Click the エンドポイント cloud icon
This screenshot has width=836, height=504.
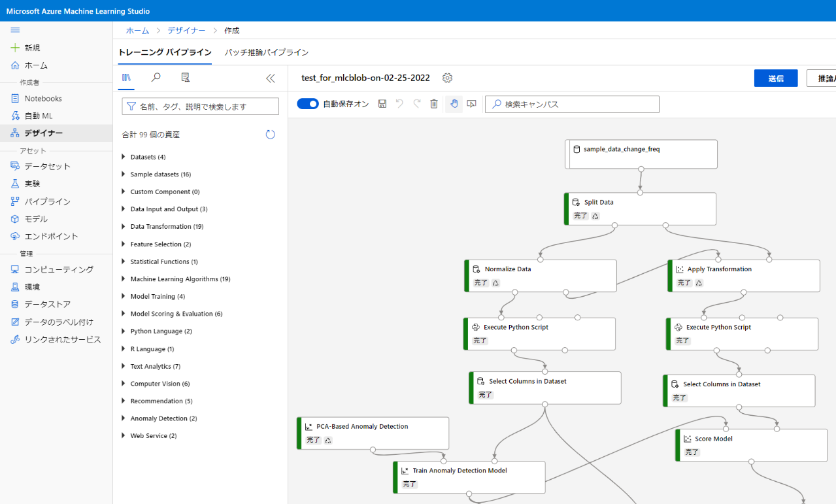pyautogui.click(x=15, y=237)
